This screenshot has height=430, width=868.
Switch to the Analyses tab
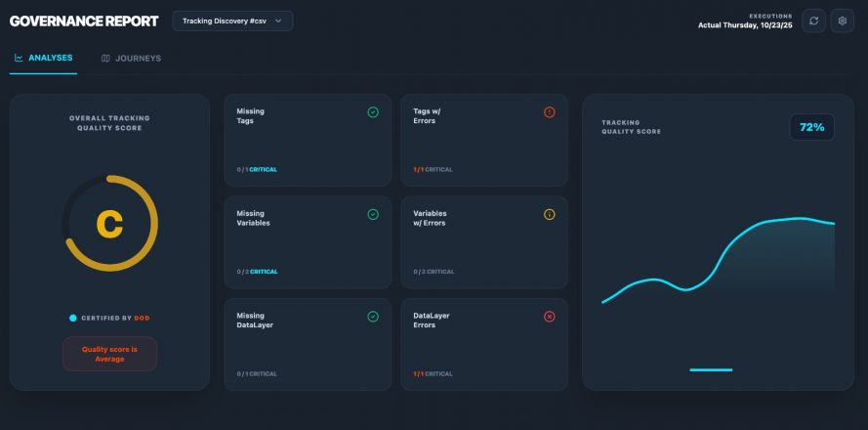pyautogui.click(x=43, y=58)
